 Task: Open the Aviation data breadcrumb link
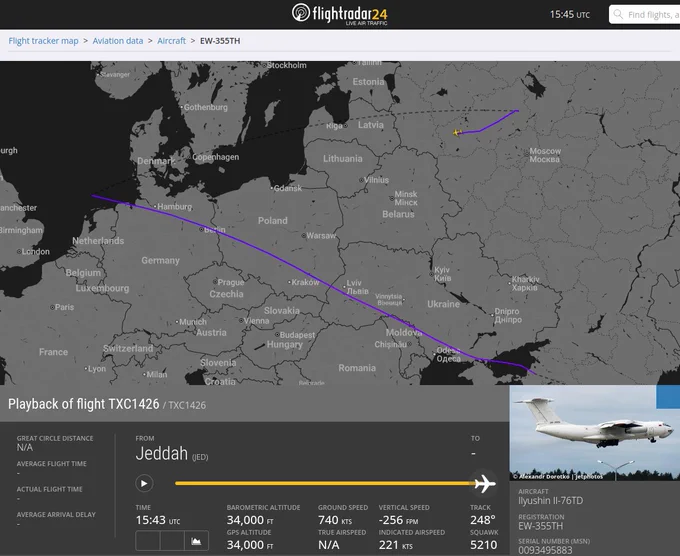point(118,41)
